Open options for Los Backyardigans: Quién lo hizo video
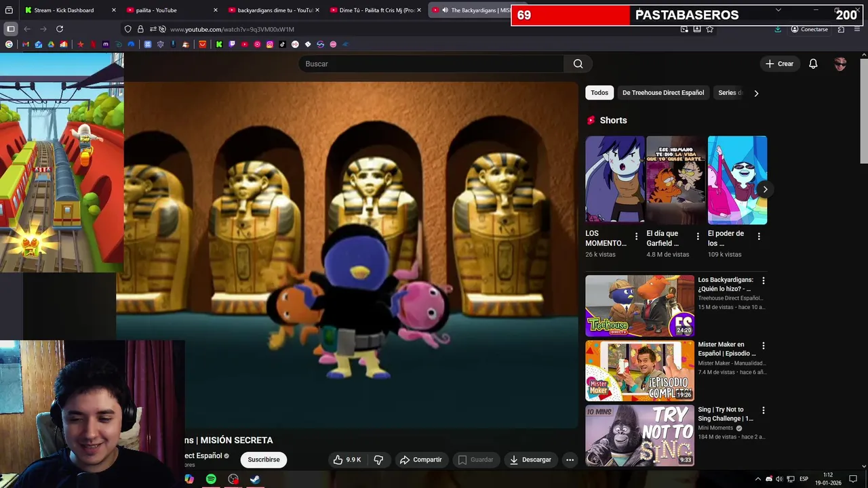The image size is (868, 488). pyautogui.click(x=763, y=281)
